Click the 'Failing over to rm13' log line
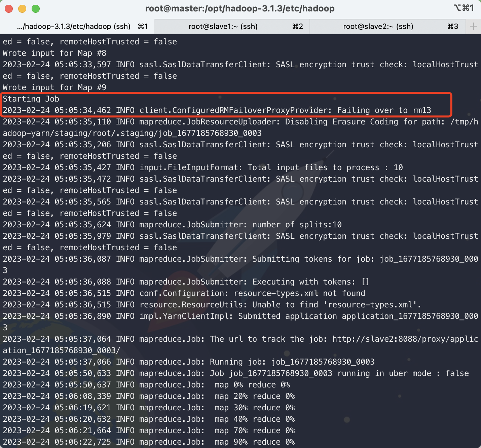This screenshot has height=448, width=481. [217, 110]
